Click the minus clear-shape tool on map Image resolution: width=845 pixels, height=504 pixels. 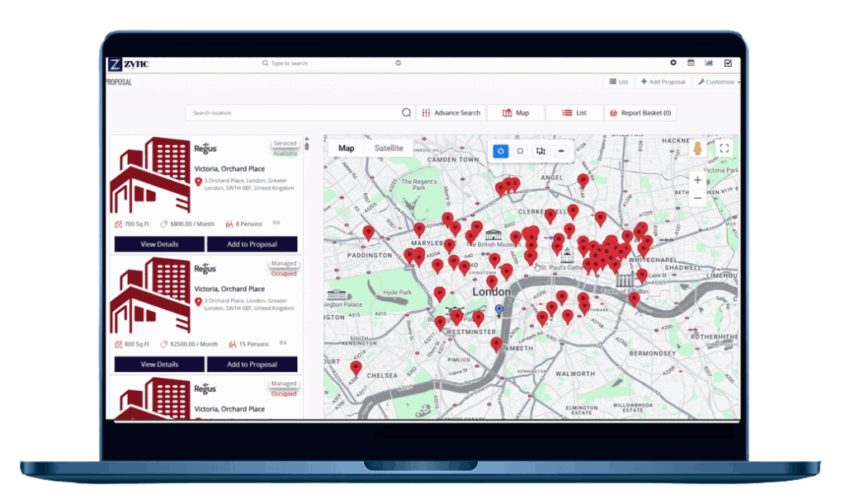coord(561,151)
